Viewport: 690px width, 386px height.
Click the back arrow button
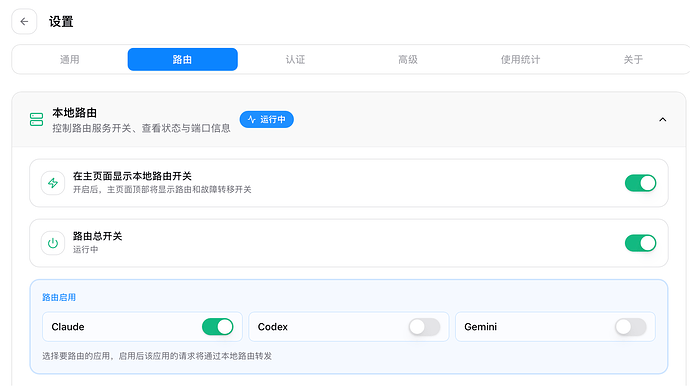(24, 22)
